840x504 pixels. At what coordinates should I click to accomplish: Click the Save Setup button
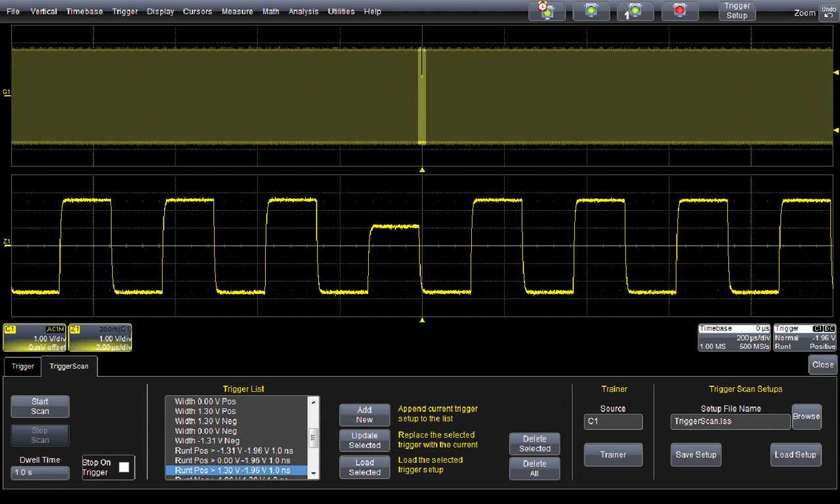[696, 454]
